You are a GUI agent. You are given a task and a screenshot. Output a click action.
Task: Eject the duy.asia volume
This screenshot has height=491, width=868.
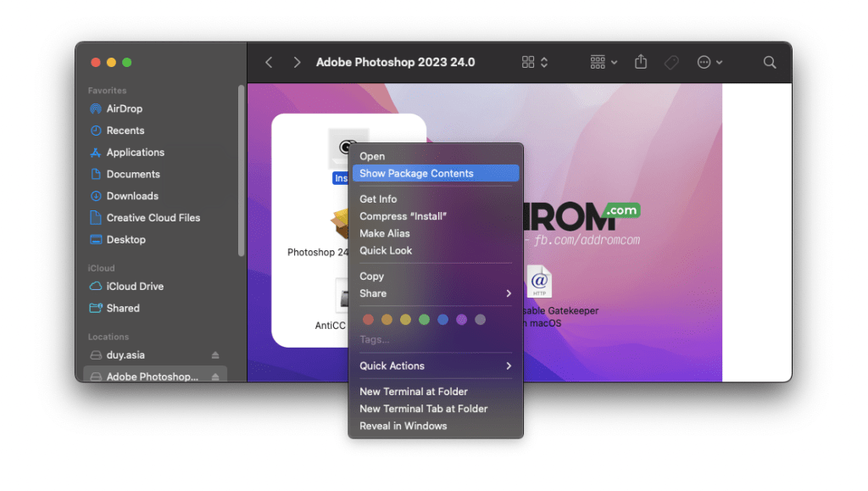(x=215, y=354)
